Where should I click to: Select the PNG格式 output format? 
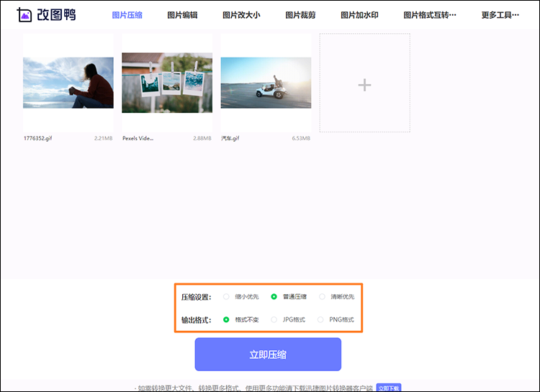(320, 320)
